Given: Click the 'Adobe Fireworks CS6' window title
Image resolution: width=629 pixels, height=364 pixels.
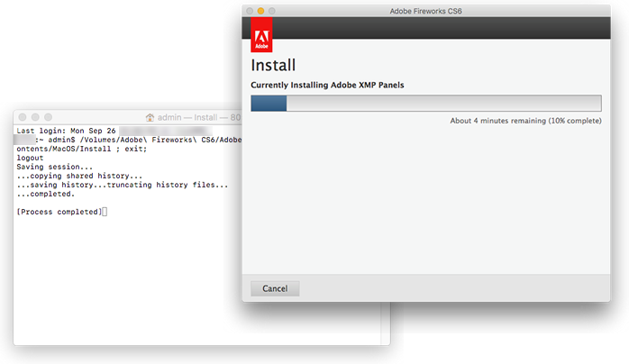Looking at the screenshot, I should 425,11.
